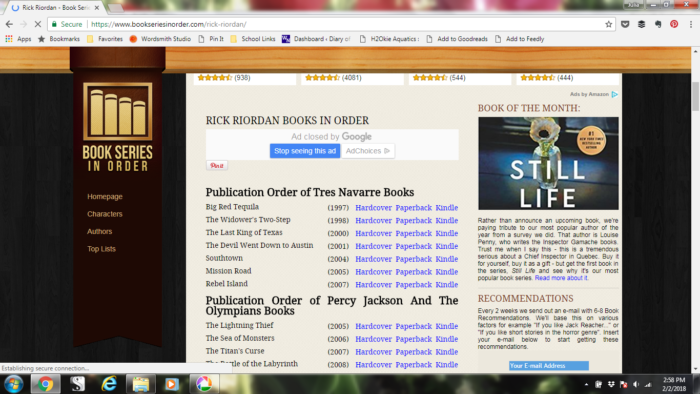Image resolution: width=700 pixels, height=394 pixels.
Task: Click the taskbar clock showing 2:58 PM
Action: pos(674,384)
